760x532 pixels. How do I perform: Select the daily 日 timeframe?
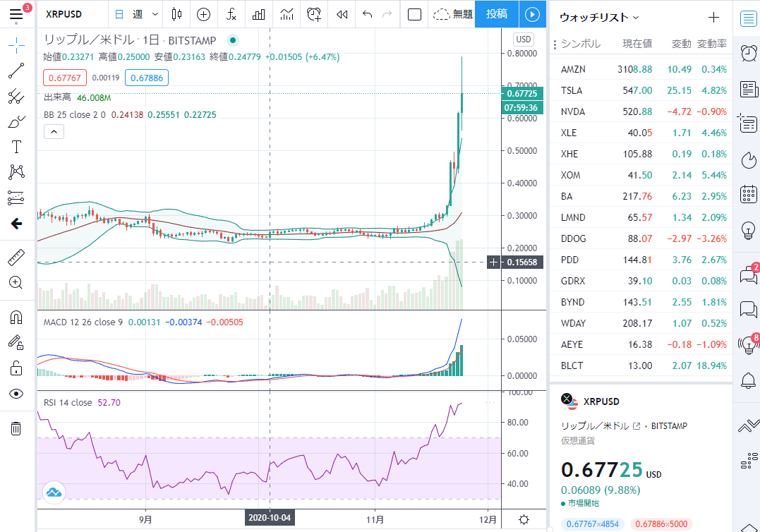[x=119, y=14]
